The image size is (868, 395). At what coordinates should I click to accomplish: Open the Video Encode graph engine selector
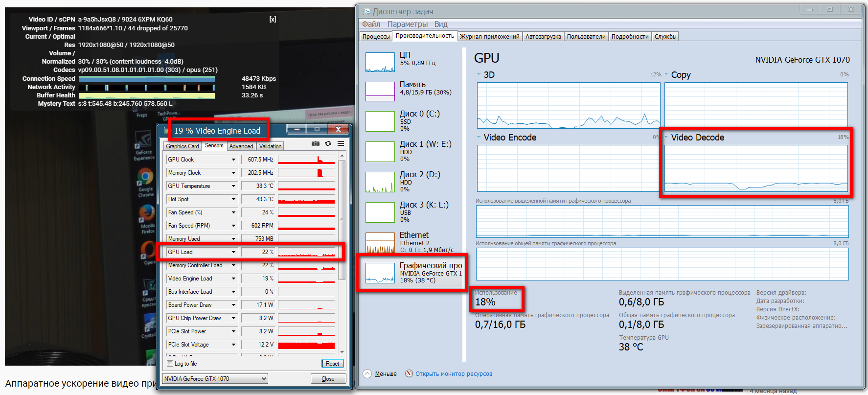(479, 137)
